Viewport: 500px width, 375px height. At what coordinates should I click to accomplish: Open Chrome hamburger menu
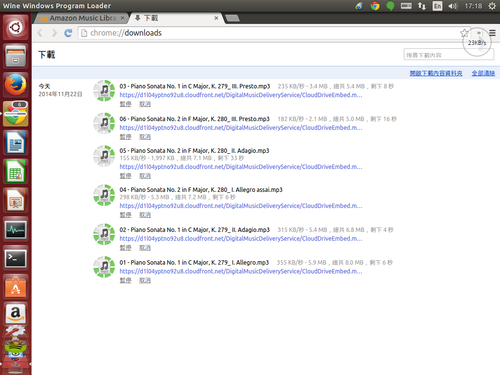coord(492,33)
